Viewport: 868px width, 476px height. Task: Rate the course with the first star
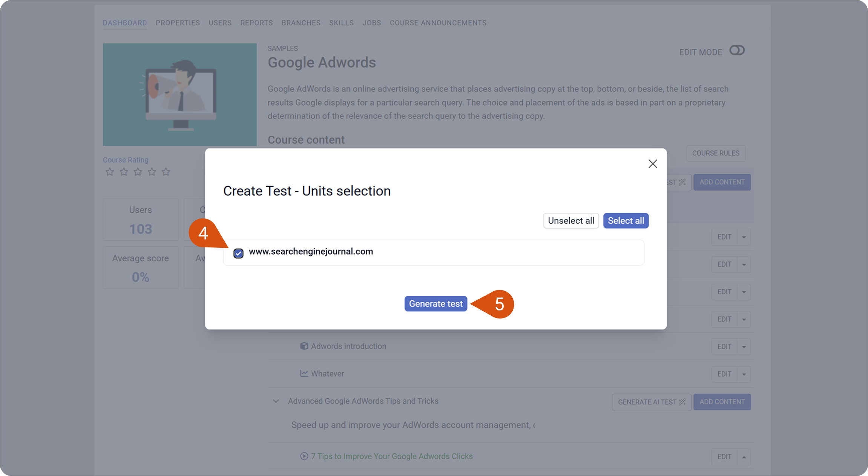coord(110,172)
